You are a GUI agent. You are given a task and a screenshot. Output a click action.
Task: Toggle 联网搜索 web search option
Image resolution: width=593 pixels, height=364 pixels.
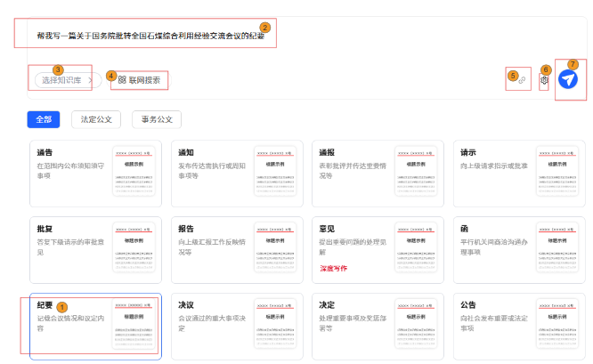(x=139, y=80)
